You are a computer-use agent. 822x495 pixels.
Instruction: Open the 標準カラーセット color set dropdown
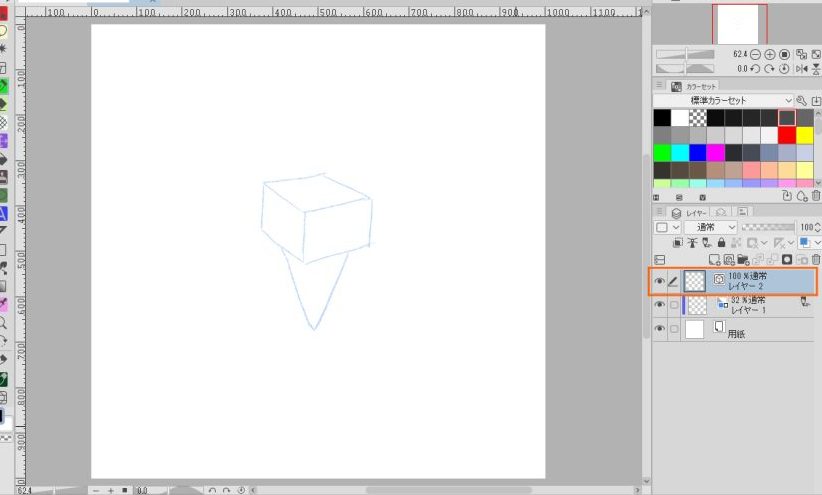[x=723, y=101]
